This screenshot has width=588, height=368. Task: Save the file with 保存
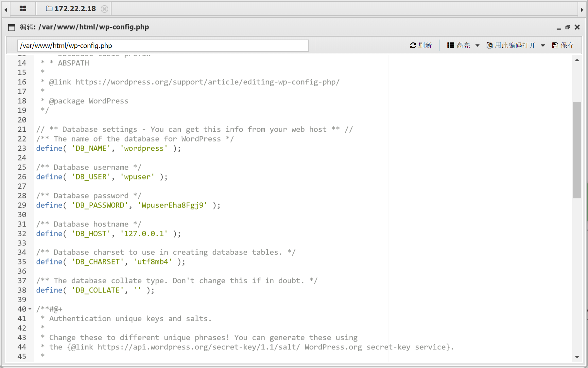563,45
